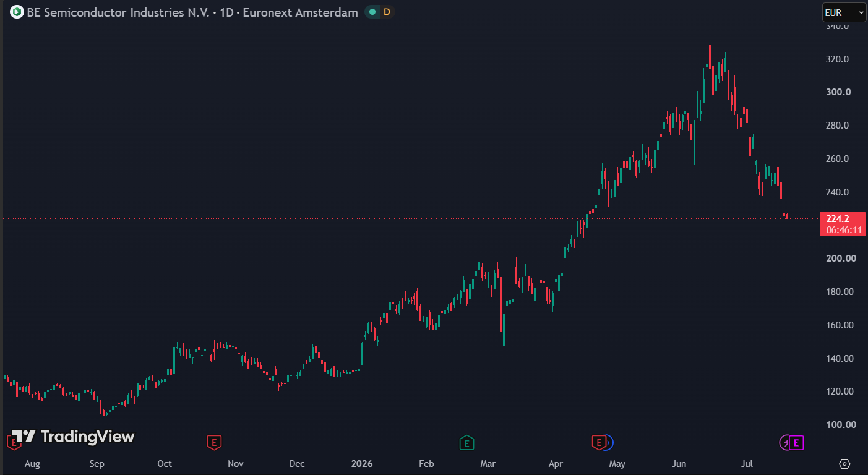Click the 1D interval label in title
868x475 pixels.
(x=226, y=12)
